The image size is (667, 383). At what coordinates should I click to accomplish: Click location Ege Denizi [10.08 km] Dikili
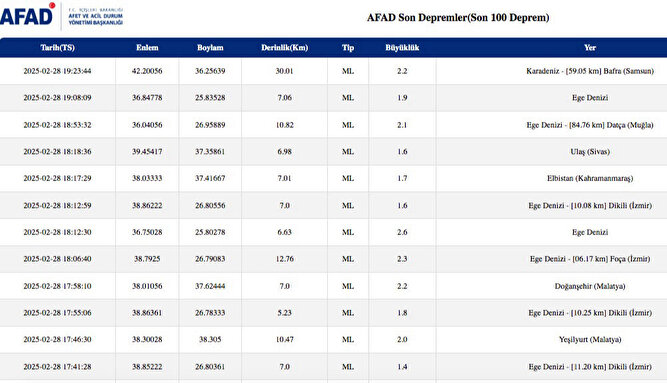coord(590,206)
